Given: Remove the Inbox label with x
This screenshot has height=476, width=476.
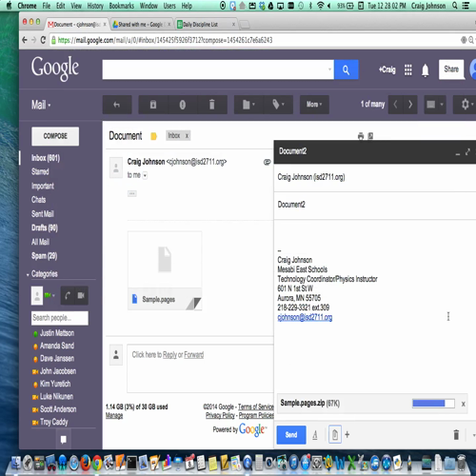Looking at the screenshot, I should pyautogui.click(x=187, y=136).
